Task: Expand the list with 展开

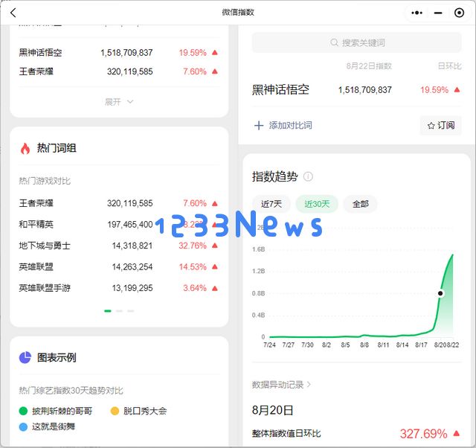Action: [x=119, y=102]
